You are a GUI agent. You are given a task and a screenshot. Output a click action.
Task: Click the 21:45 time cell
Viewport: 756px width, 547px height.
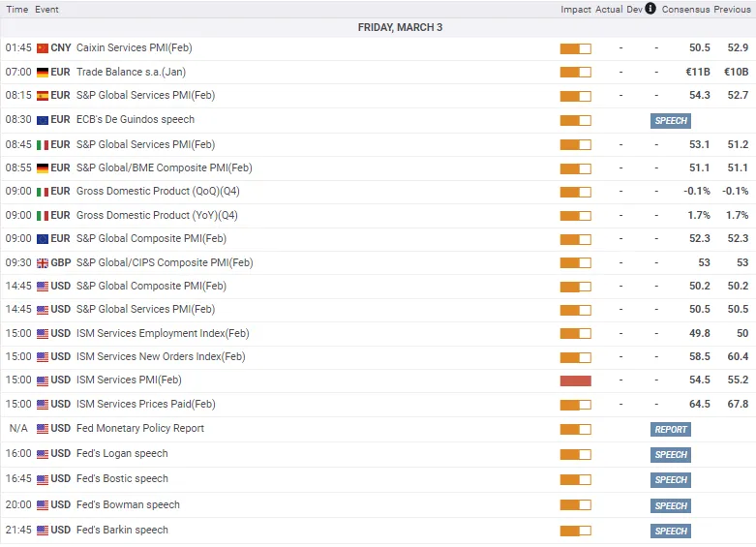pos(18,530)
